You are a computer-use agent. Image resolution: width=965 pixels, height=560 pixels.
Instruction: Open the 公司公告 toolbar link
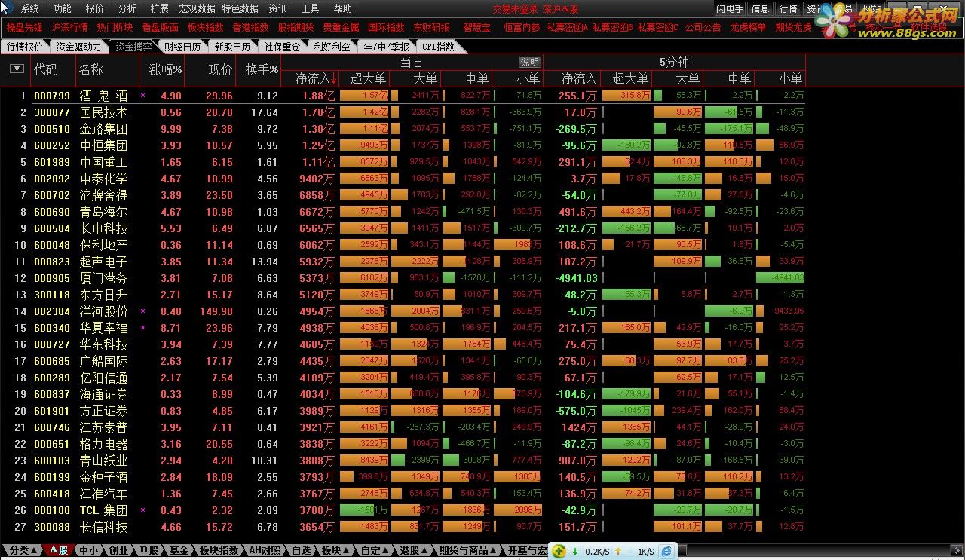pyautogui.click(x=703, y=27)
